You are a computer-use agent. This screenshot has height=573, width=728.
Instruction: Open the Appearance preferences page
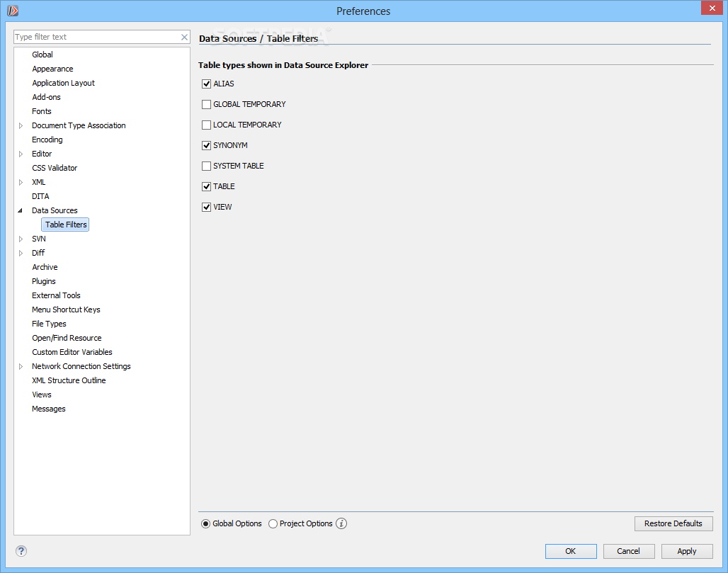[x=52, y=69]
